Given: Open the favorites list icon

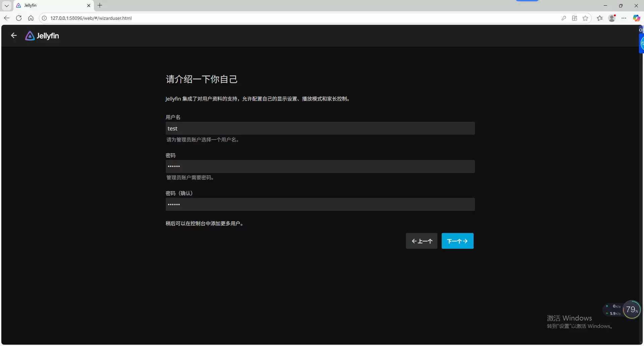Looking at the screenshot, I should [x=600, y=18].
